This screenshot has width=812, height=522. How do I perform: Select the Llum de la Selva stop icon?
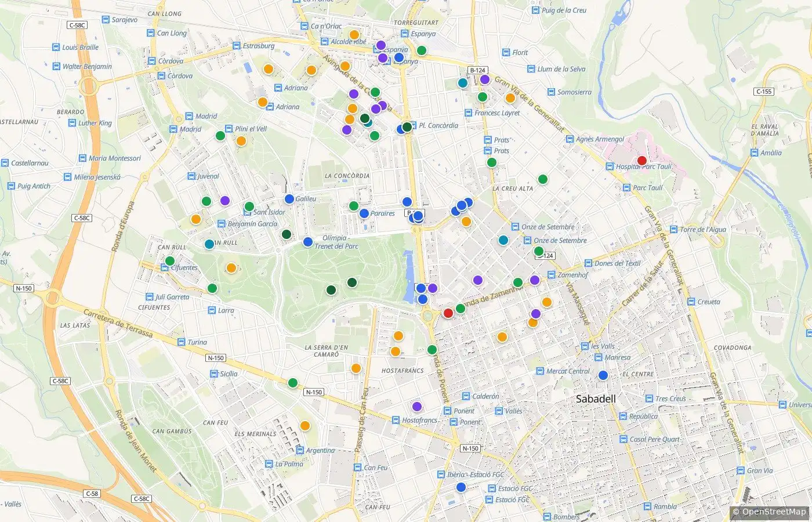531,69
